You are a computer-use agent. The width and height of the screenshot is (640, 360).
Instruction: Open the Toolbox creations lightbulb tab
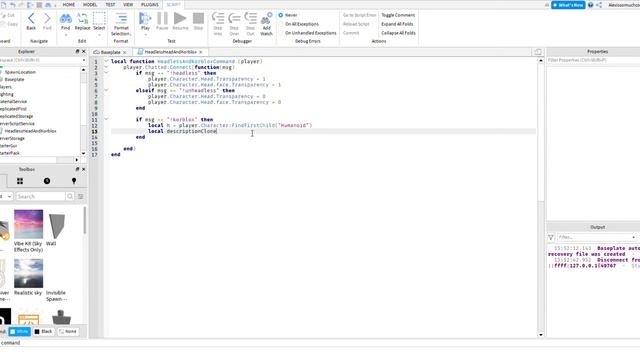click(74, 181)
